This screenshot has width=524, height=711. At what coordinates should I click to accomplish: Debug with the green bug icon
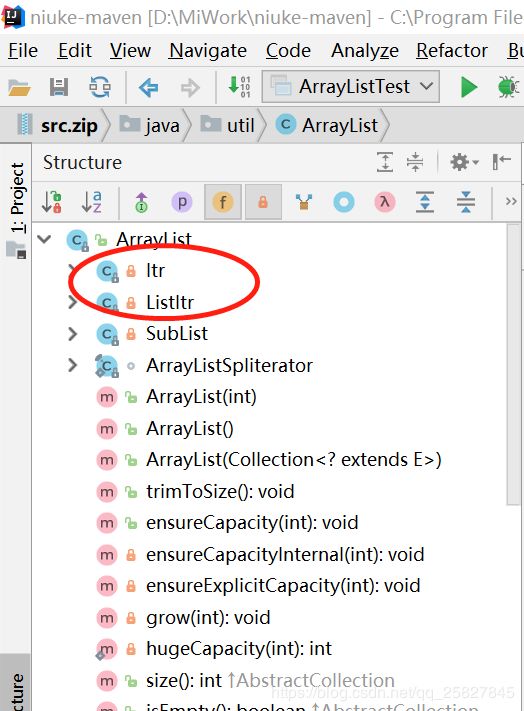coord(509,87)
